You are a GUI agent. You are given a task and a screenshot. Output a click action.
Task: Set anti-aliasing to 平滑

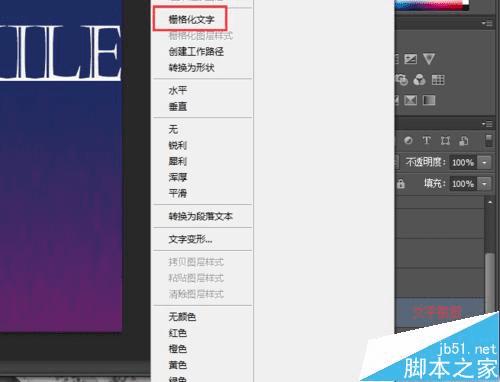pos(178,193)
